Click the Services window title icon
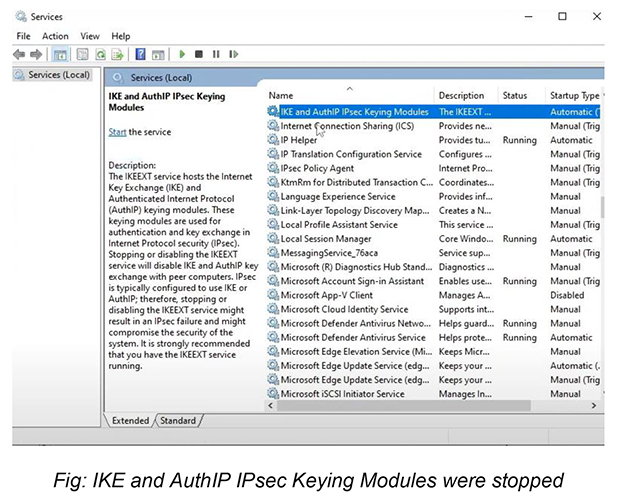The image size is (617, 498). (21, 17)
